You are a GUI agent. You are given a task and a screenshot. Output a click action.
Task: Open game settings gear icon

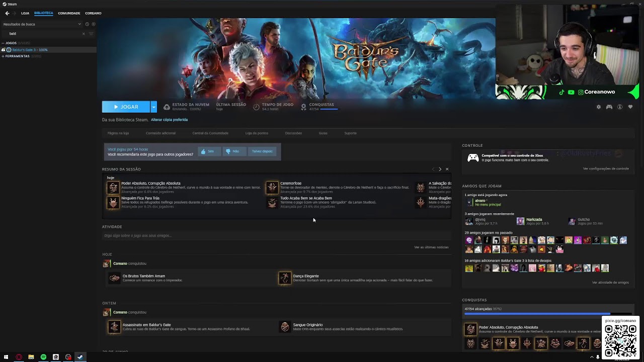[x=599, y=107]
